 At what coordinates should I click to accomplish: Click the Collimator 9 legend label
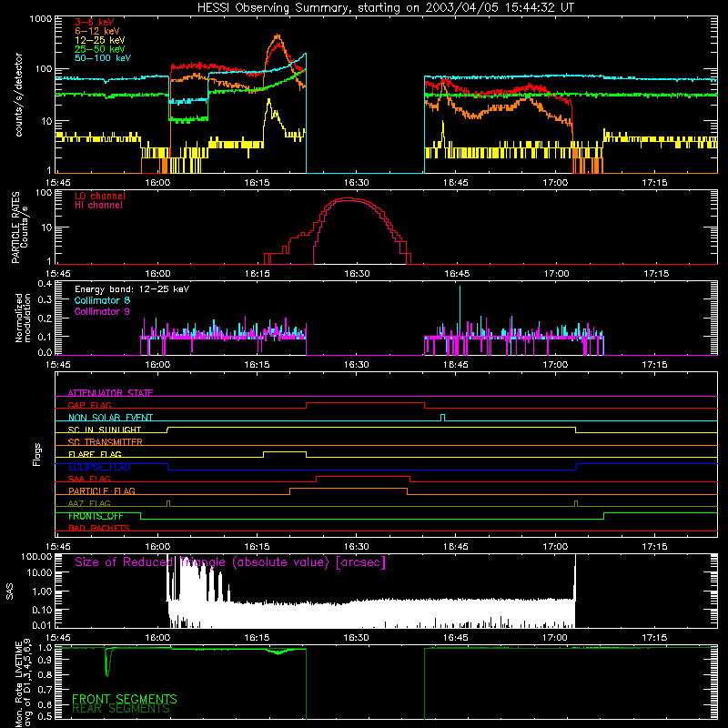coord(102,311)
